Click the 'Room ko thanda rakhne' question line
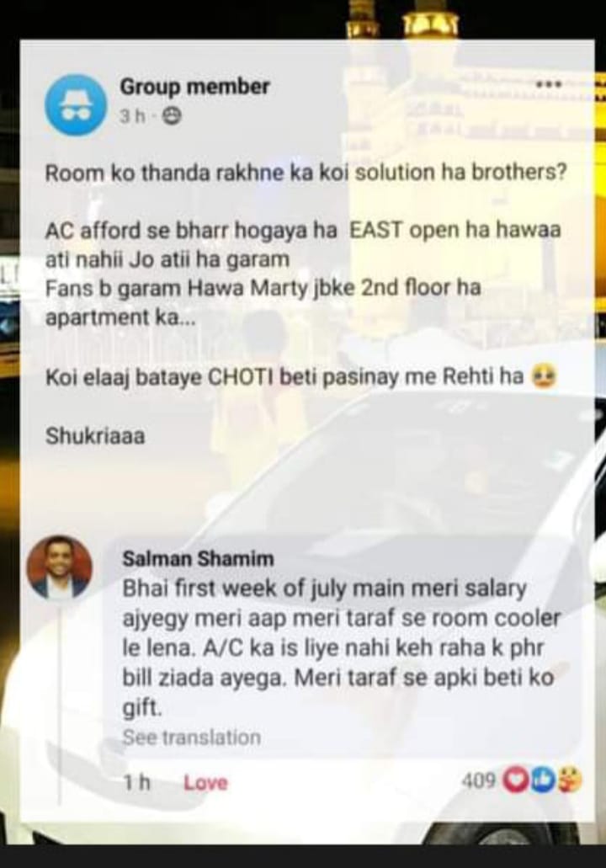The image size is (606, 868). pos(306,173)
